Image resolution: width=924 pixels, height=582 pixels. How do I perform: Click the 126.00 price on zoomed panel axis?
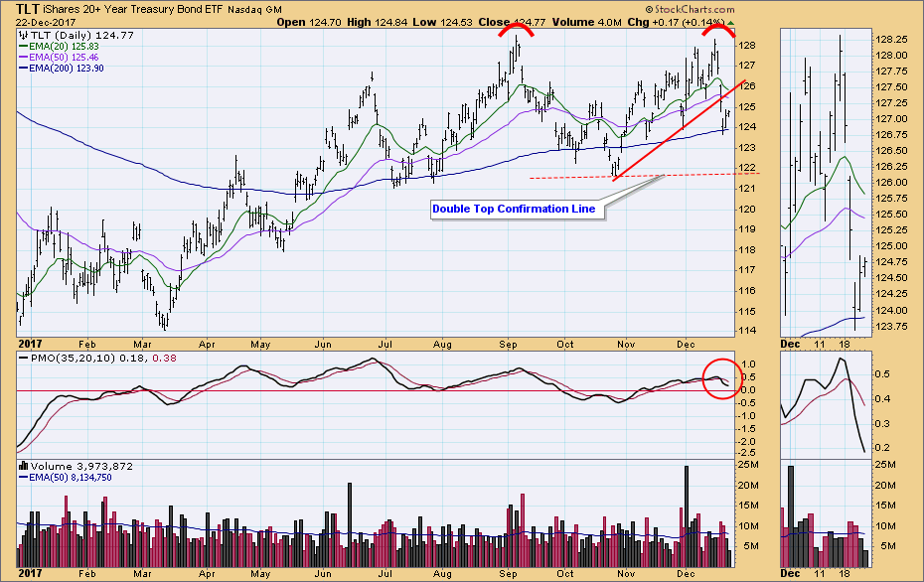coord(891,183)
